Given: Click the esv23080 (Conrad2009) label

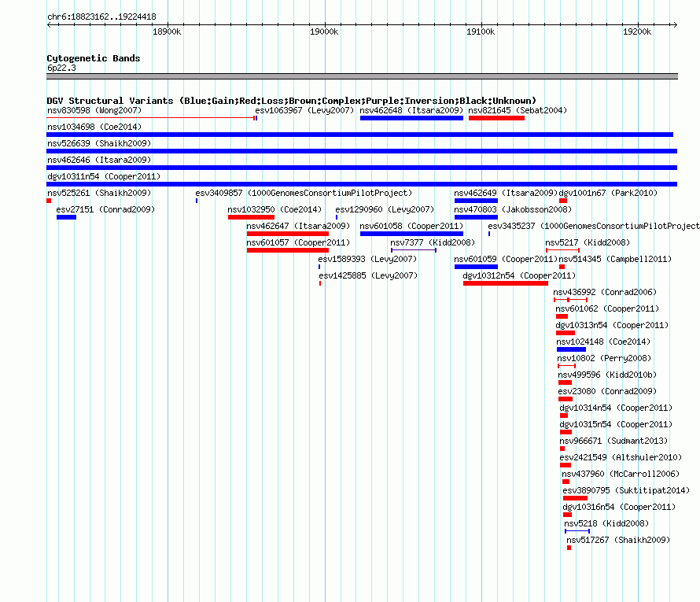Looking at the screenshot, I should tap(607, 391).
